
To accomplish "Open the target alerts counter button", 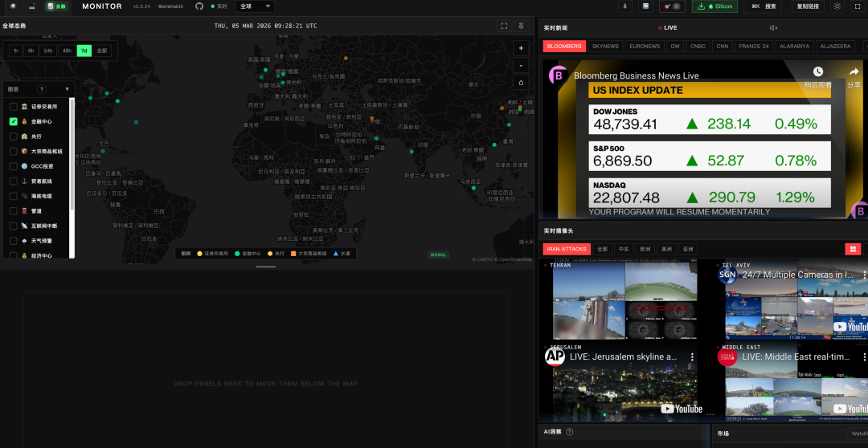I will [x=672, y=6].
